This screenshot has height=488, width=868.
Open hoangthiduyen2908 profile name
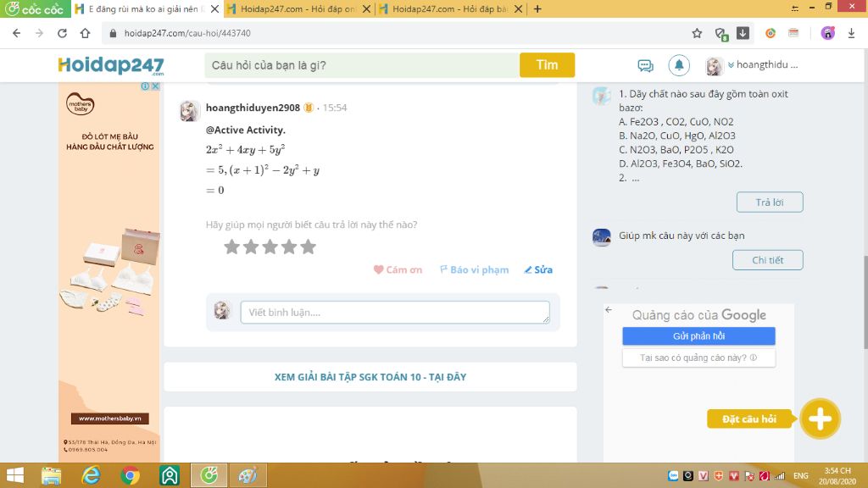pos(253,108)
